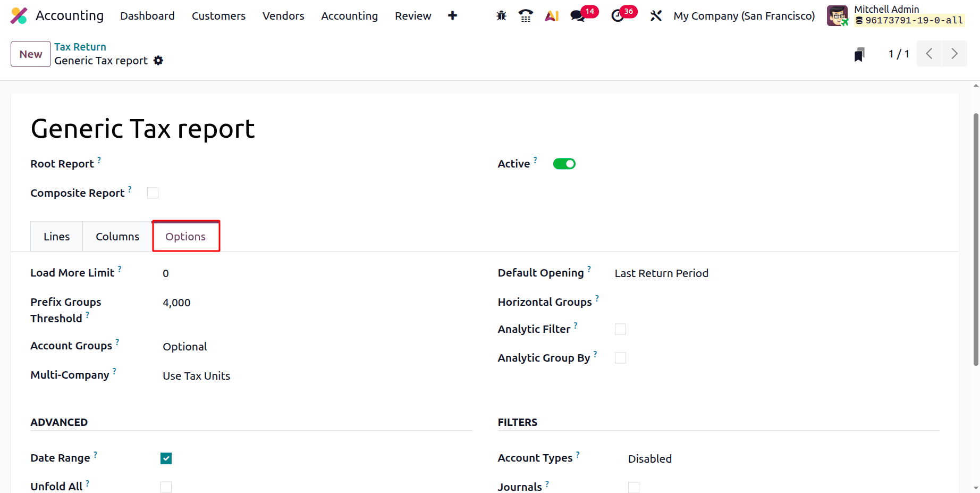Open the AI assistant icon
Screen dimensions: 980x493
(552, 16)
